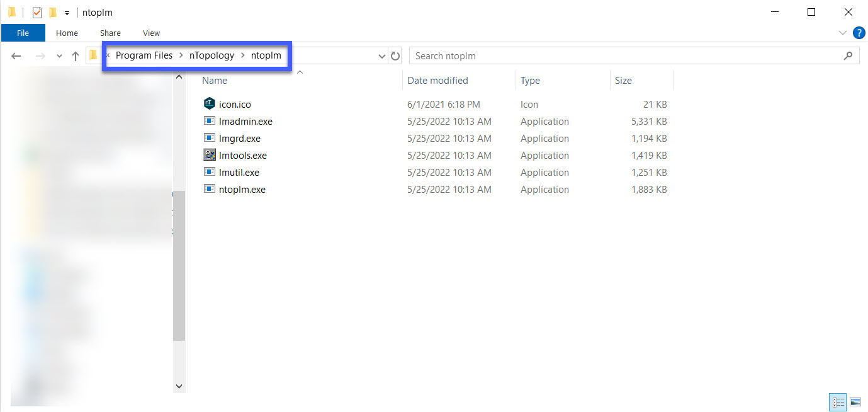Open the File ribbon tab
868x412 pixels.
coord(23,33)
